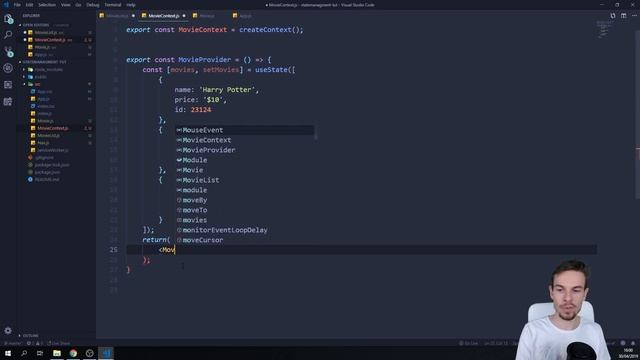Click Go Live in the status bar
This screenshot has width=640, height=360.
click(469, 344)
